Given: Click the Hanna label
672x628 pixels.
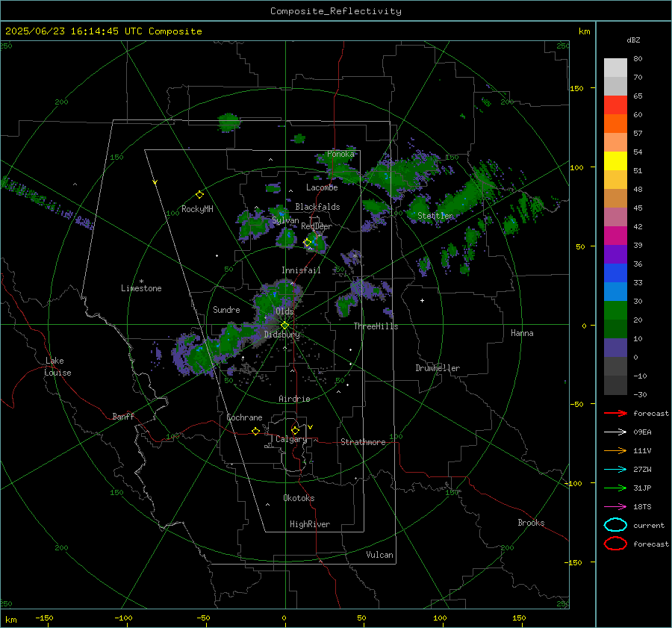Looking at the screenshot, I should [522, 333].
